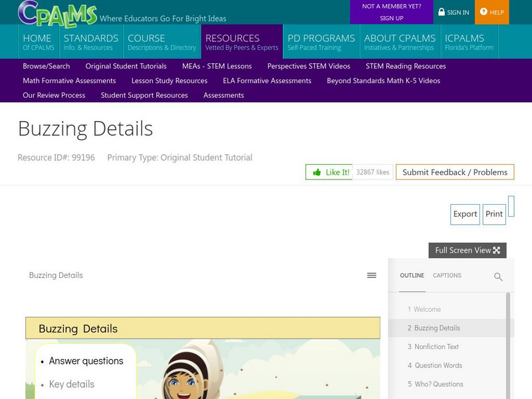Select the Outline tab
This screenshot has width=532, height=399.
[412, 275]
